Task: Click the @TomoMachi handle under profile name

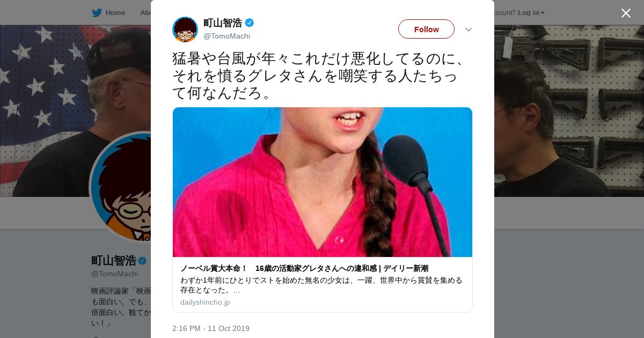Action: click(x=114, y=274)
